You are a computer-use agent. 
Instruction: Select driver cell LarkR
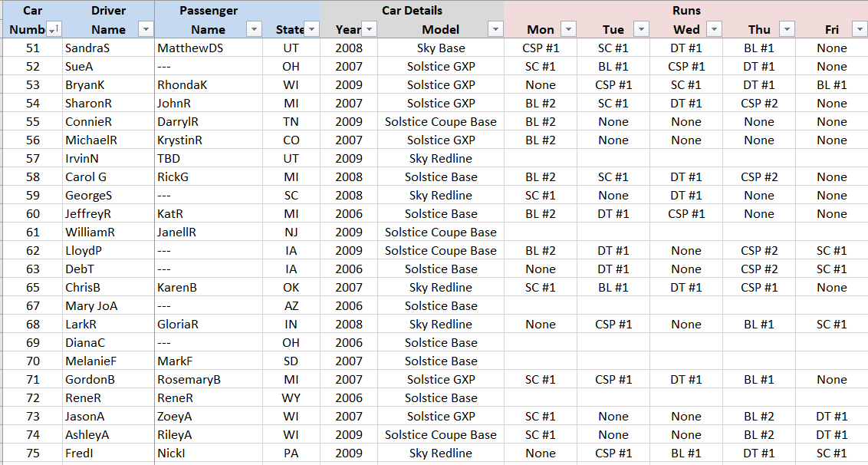109,325
